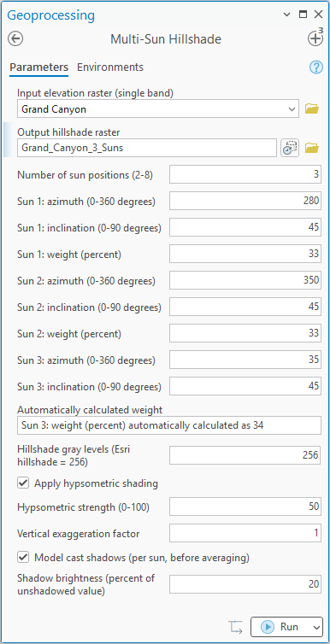The width and height of the screenshot is (330, 644).
Task: Browse for output hillshade raster folder
Action: point(312,148)
